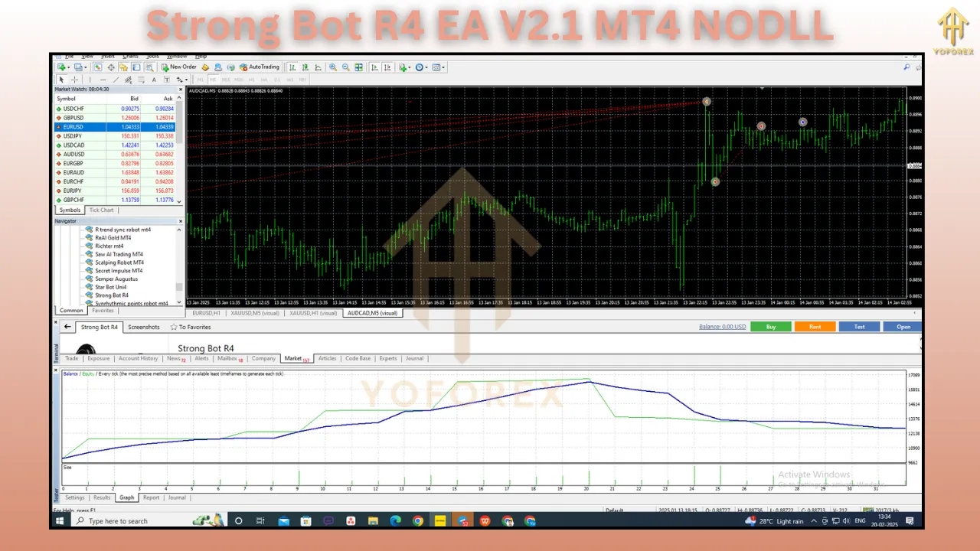
Task: Switch to the M5 timeframe
Action: (213, 80)
